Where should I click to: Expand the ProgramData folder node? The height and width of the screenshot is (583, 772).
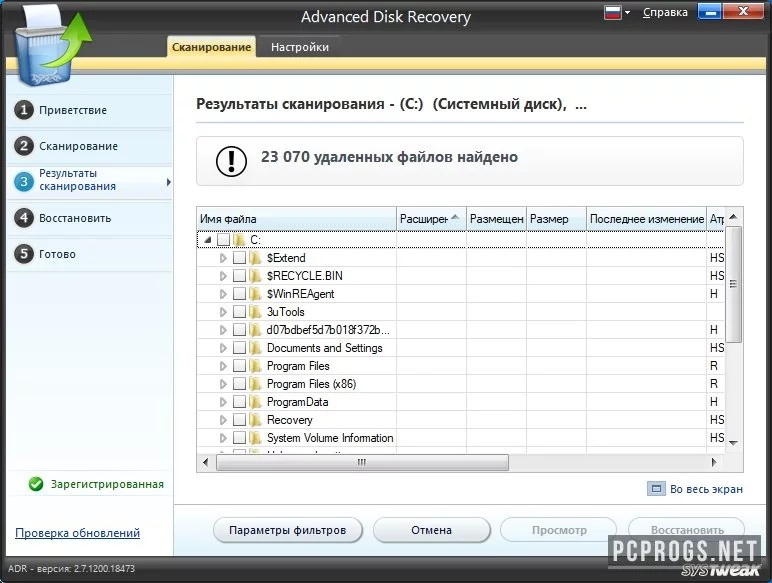pos(223,402)
